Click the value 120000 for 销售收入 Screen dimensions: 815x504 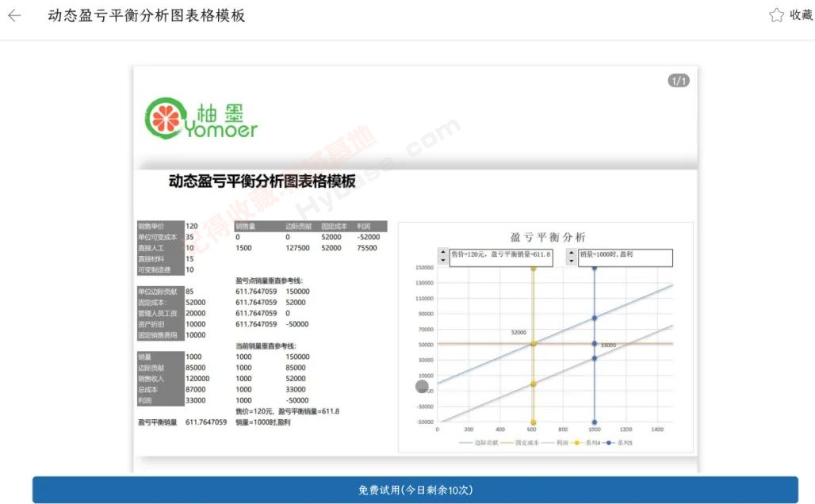tap(197, 379)
